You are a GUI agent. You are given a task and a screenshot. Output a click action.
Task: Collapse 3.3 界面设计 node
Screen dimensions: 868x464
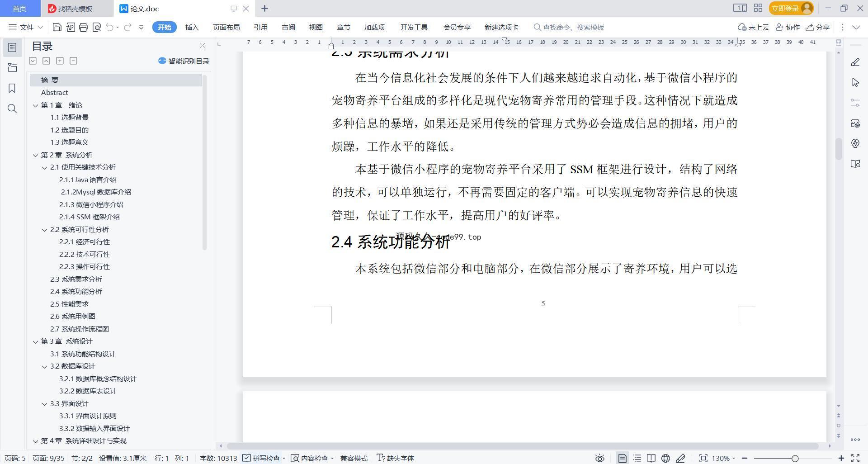pyautogui.click(x=44, y=404)
